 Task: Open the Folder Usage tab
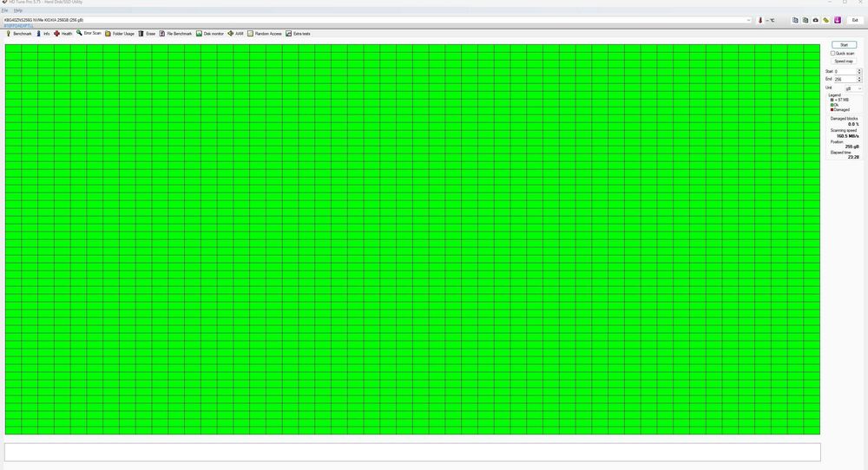coord(120,34)
